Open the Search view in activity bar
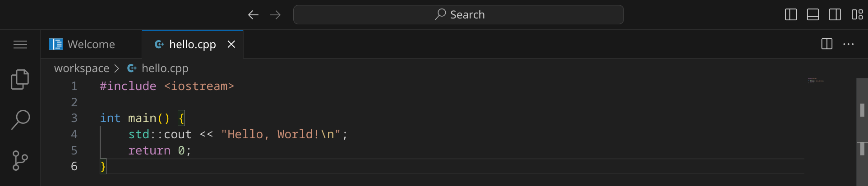The height and width of the screenshot is (186, 868). tap(20, 120)
